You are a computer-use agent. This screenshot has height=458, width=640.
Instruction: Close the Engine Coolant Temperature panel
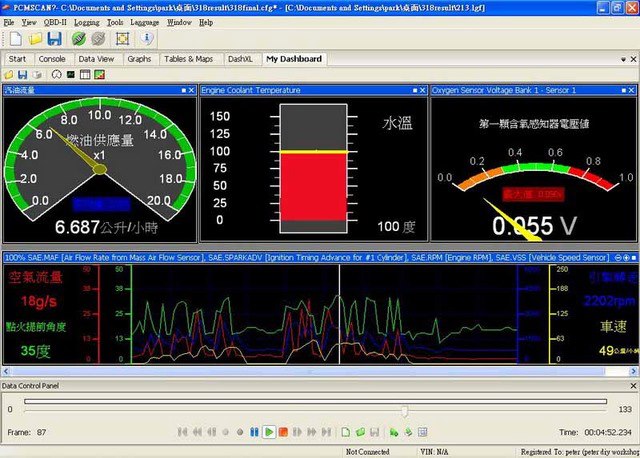tap(422, 90)
